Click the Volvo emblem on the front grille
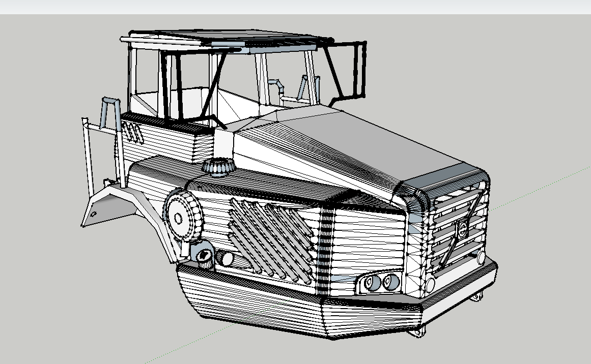This screenshot has width=591, height=364. 462,229
